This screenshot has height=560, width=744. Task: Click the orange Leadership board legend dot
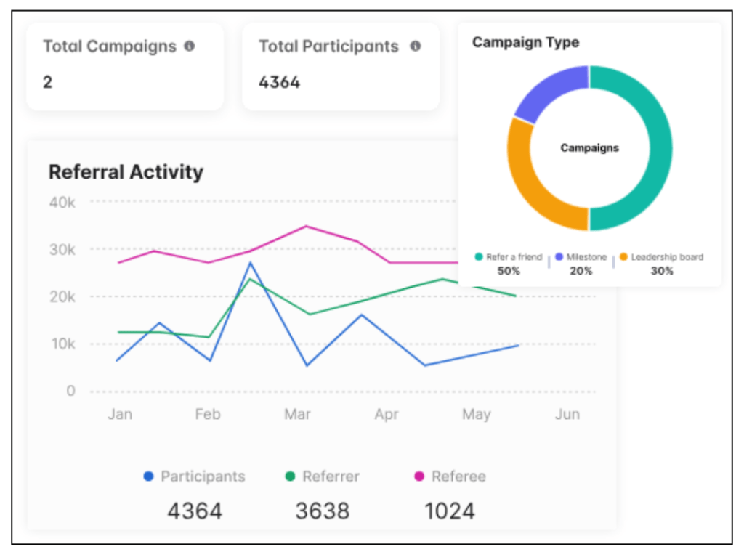pos(623,257)
